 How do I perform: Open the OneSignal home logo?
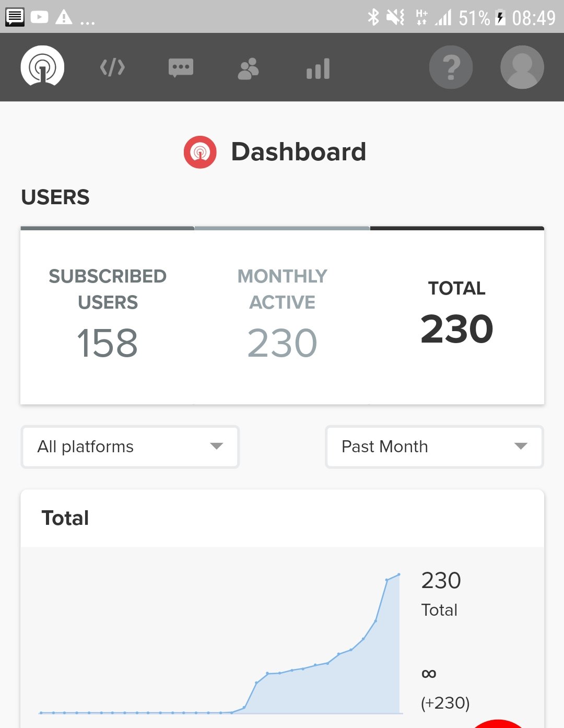click(42, 67)
